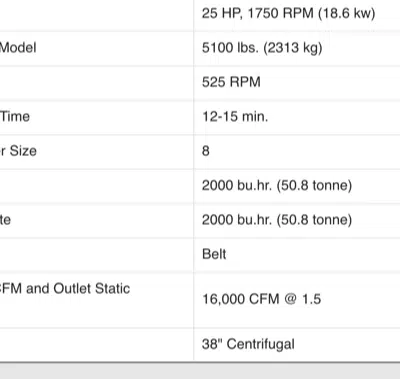Image resolution: width=400 pixels, height=379 pixels.
Task: Click the gray bar below the table
Action: tap(200, 371)
